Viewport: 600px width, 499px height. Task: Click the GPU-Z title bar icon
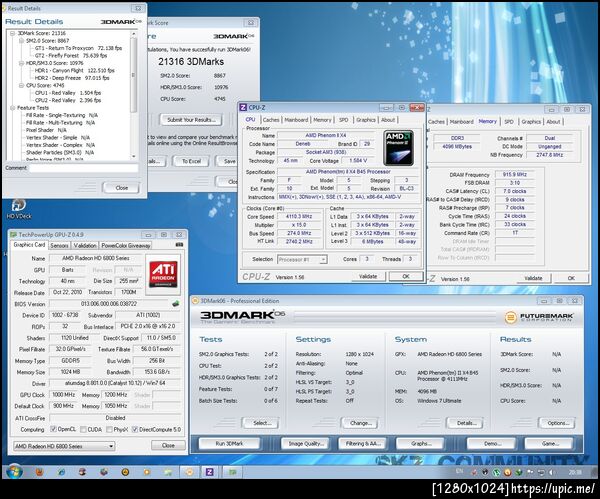[13, 234]
